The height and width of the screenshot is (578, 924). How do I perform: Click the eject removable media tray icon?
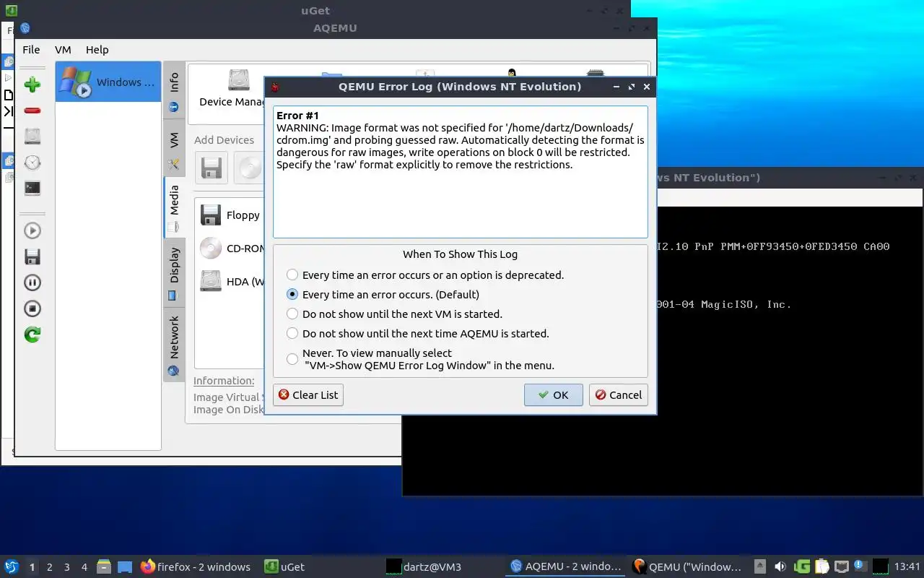click(759, 566)
